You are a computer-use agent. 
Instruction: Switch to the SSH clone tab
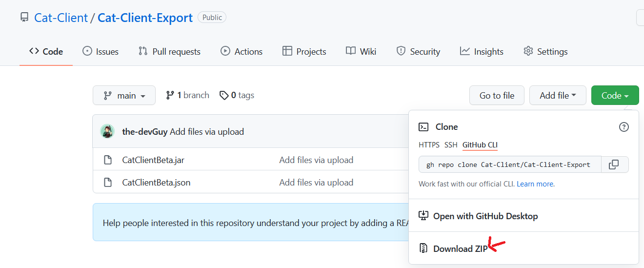pos(451,145)
